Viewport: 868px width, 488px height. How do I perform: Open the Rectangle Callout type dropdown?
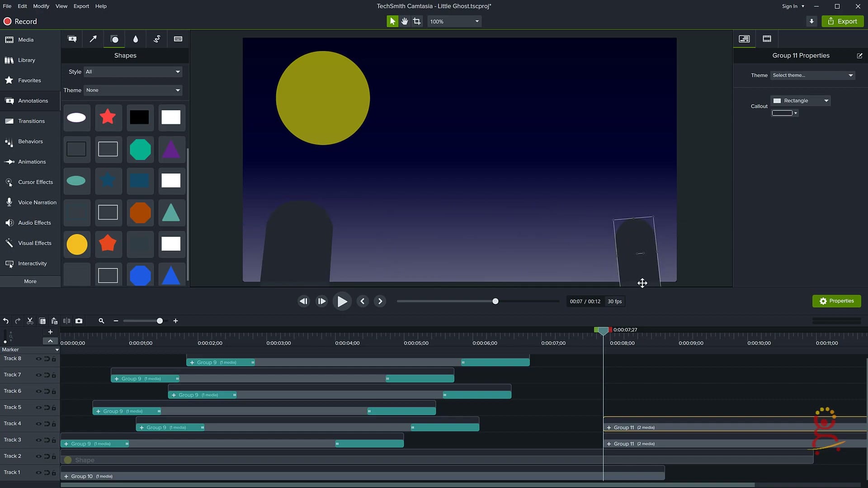pyautogui.click(x=800, y=100)
